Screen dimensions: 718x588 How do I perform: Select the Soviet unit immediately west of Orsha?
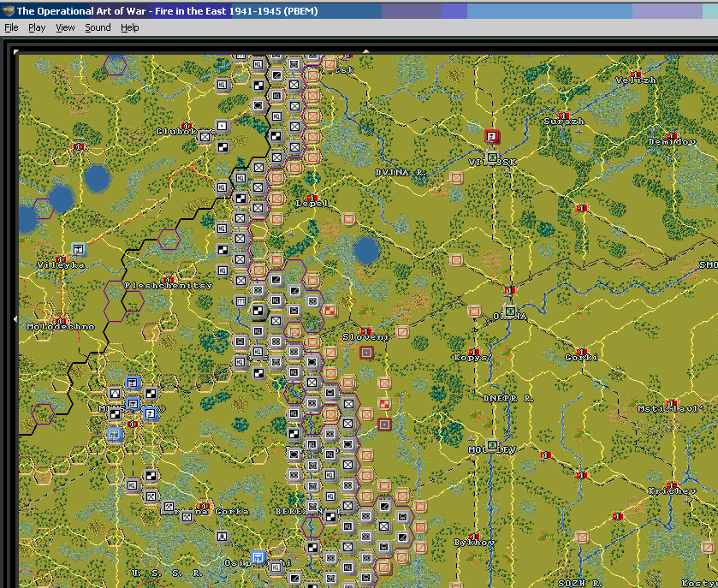(x=474, y=312)
